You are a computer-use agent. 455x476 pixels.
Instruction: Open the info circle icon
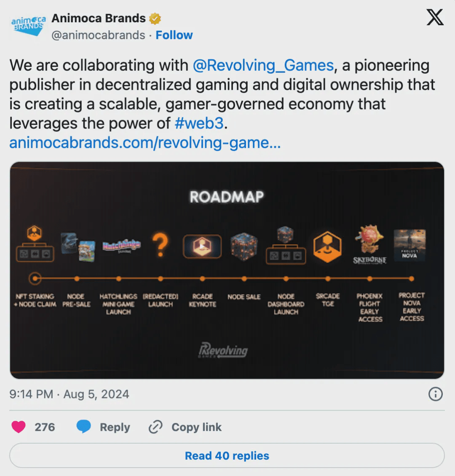(x=435, y=394)
